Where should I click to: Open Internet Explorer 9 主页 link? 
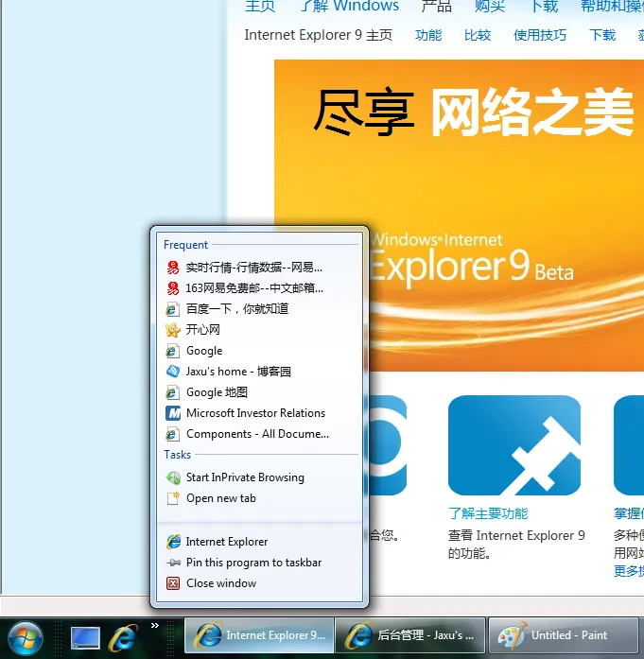tap(318, 35)
